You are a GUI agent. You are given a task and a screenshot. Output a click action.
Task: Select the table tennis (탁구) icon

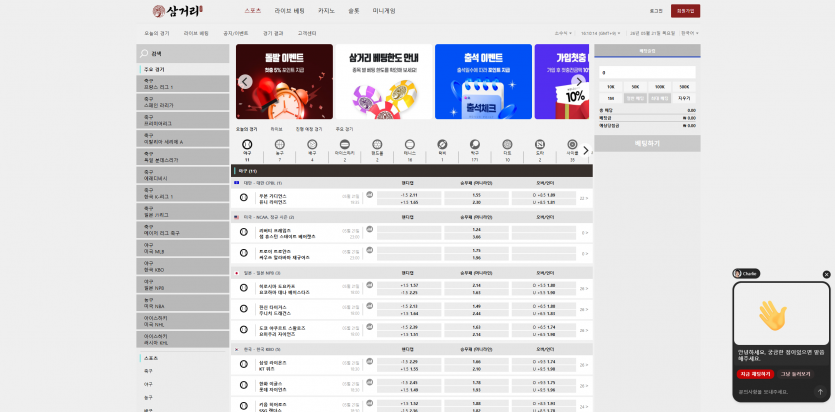474,144
